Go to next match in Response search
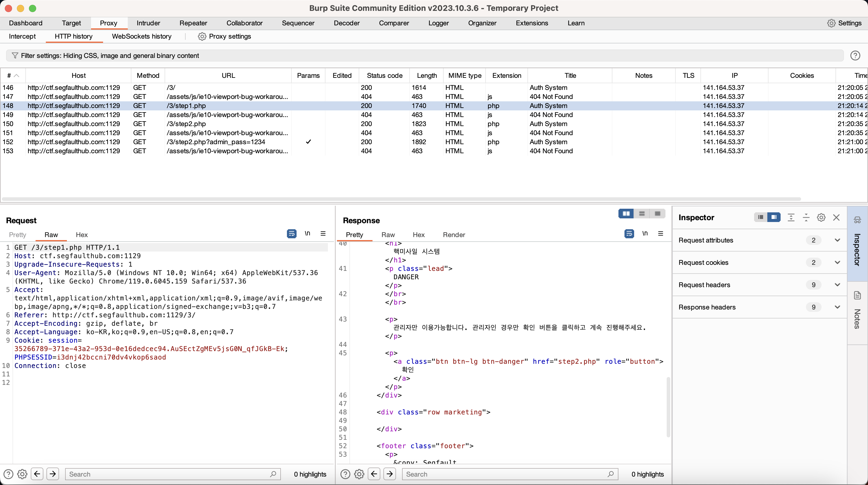The image size is (868, 485). click(389, 474)
